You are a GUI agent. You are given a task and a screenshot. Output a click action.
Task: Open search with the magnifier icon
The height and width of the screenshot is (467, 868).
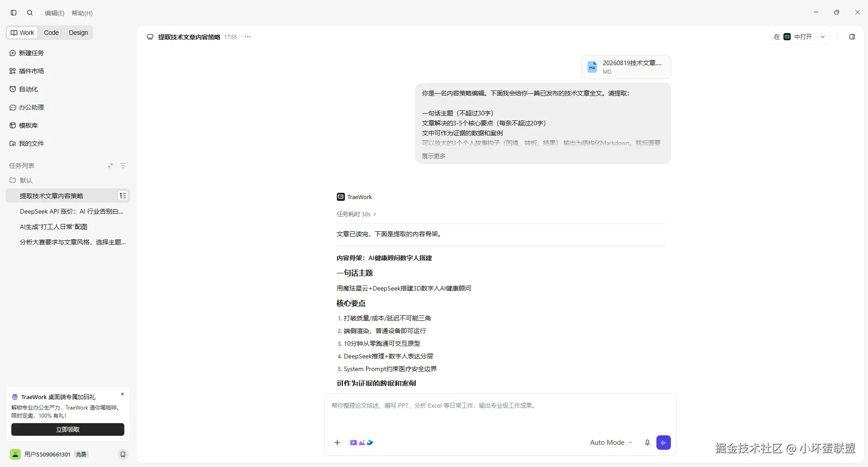[x=30, y=13]
